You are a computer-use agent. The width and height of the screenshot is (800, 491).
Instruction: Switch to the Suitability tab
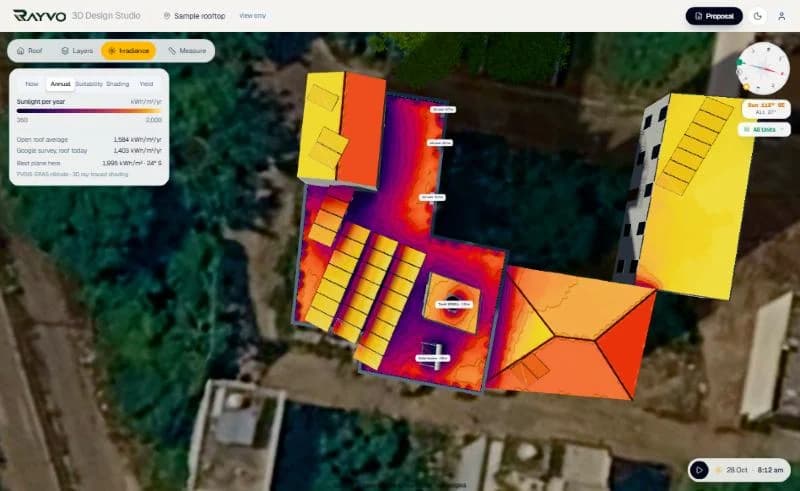(x=89, y=84)
